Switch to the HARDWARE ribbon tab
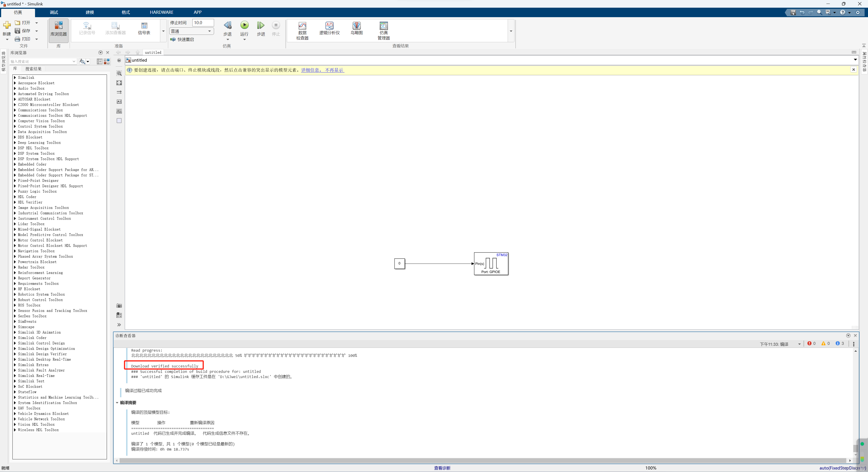Screen dimensions: 868x472 (161, 12)
